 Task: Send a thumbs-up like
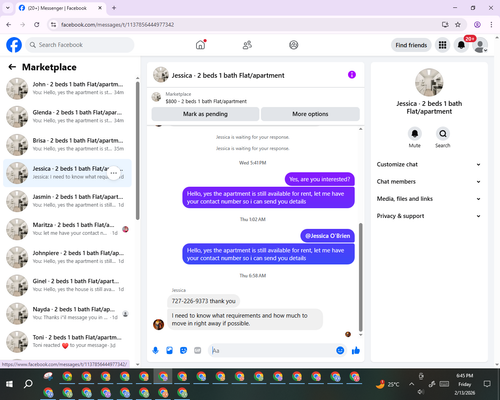(x=356, y=350)
